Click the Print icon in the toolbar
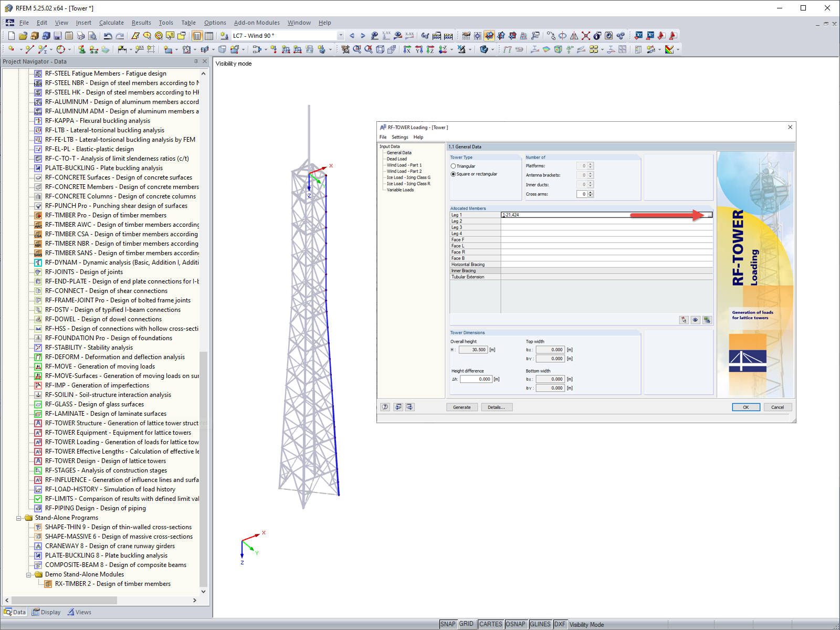Image resolution: width=840 pixels, height=630 pixels. click(80, 36)
